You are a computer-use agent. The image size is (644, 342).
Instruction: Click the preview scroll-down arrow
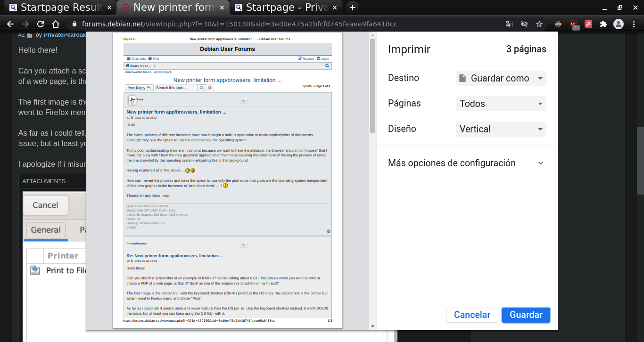pos(372,326)
